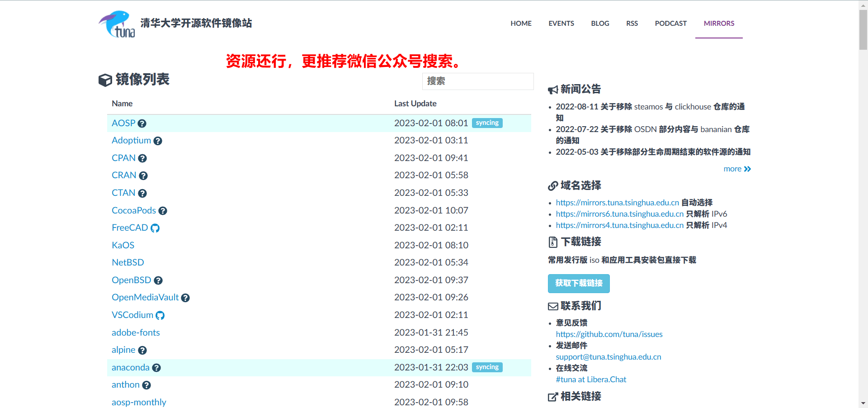868x408 pixels.
Task: Click support@tuna.tsinghua.edu.cn email link
Action: (x=609, y=357)
